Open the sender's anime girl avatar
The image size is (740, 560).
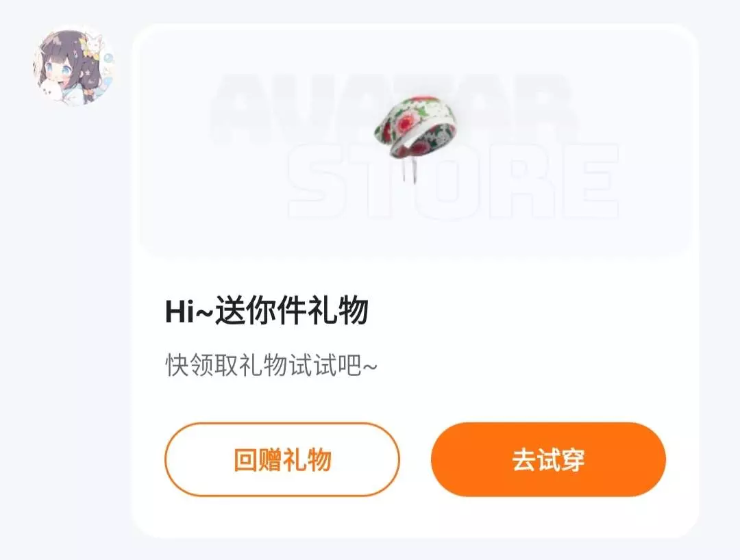tap(73, 66)
